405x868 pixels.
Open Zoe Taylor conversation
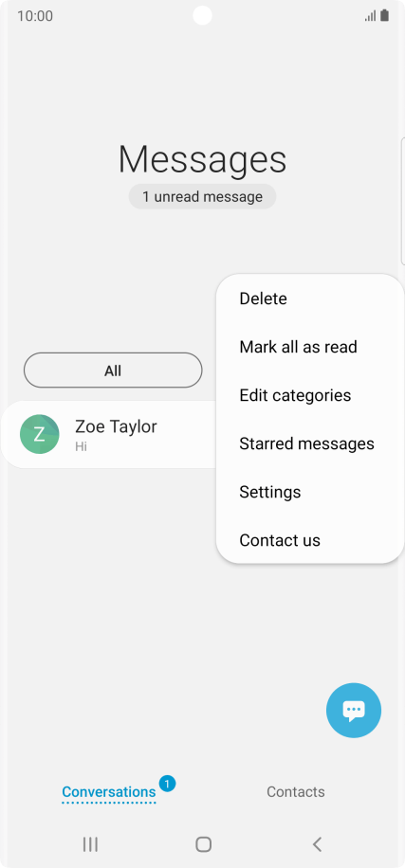110,434
